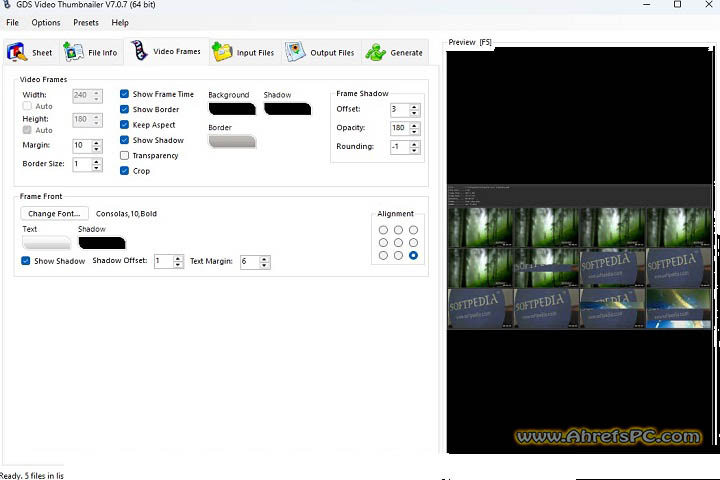Viewport: 720px width, 480px height.
Task: Click the File Info tab icon
Action: coord(73,51)
